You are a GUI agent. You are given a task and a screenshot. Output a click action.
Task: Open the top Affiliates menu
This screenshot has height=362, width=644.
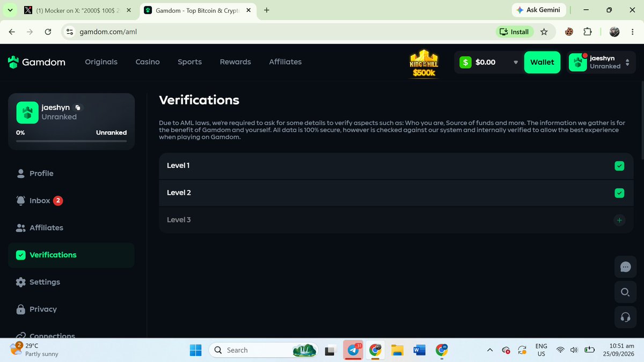(x=285, y=62)
